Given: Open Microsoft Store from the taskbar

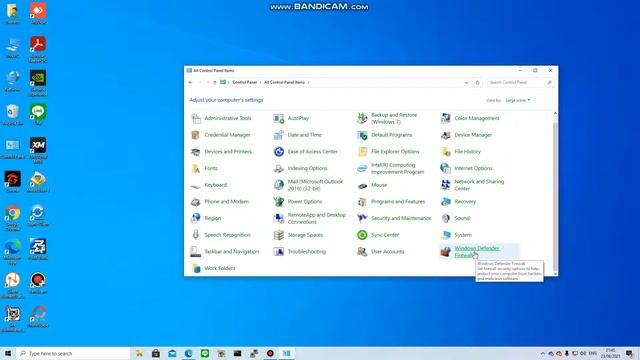Looking at the screenshot, I should coord(156,353).
